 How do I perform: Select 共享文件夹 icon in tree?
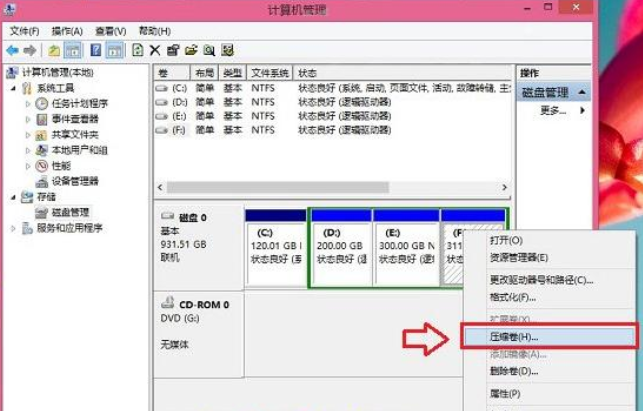point(41,135)
